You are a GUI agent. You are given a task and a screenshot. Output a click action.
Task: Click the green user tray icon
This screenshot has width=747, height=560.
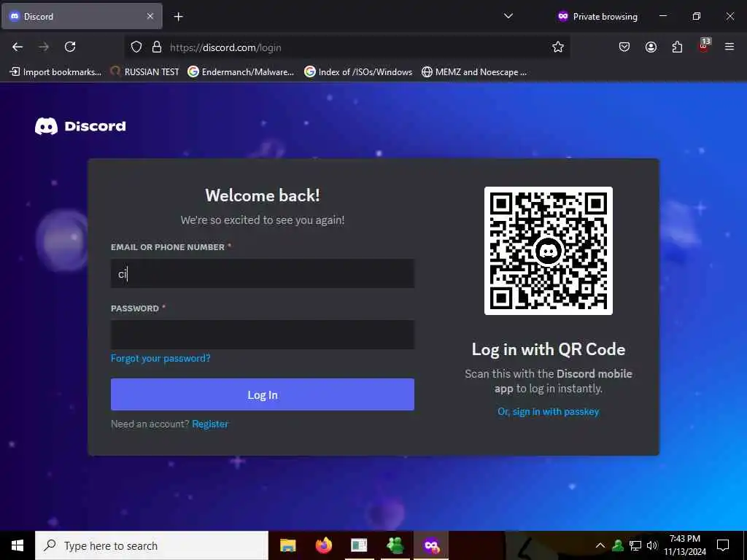pyautogui.click(x=618, y=545)
